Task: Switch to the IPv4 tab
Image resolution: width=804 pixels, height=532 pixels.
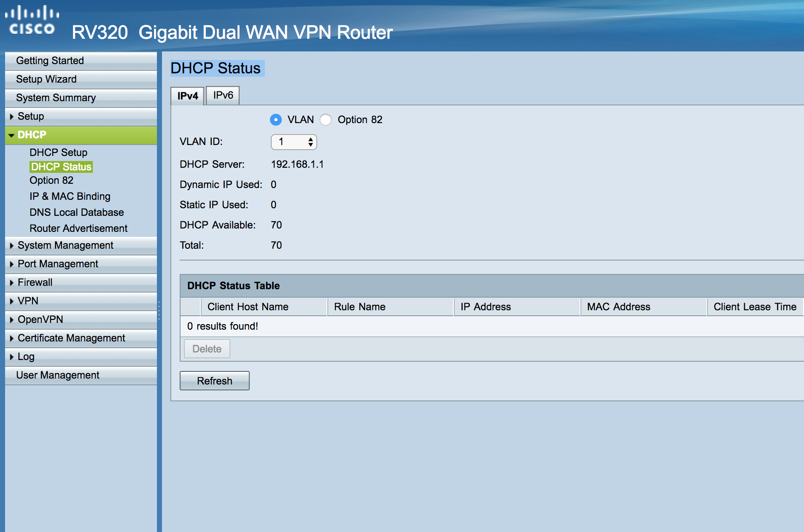Action: click(x=187, y=95)
